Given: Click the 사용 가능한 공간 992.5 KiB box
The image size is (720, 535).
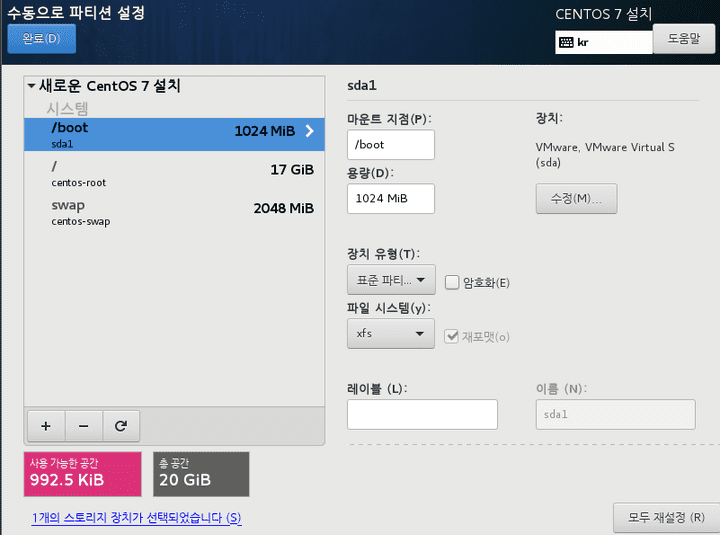Looking at the screenshot, I should [x=83, y=474].
